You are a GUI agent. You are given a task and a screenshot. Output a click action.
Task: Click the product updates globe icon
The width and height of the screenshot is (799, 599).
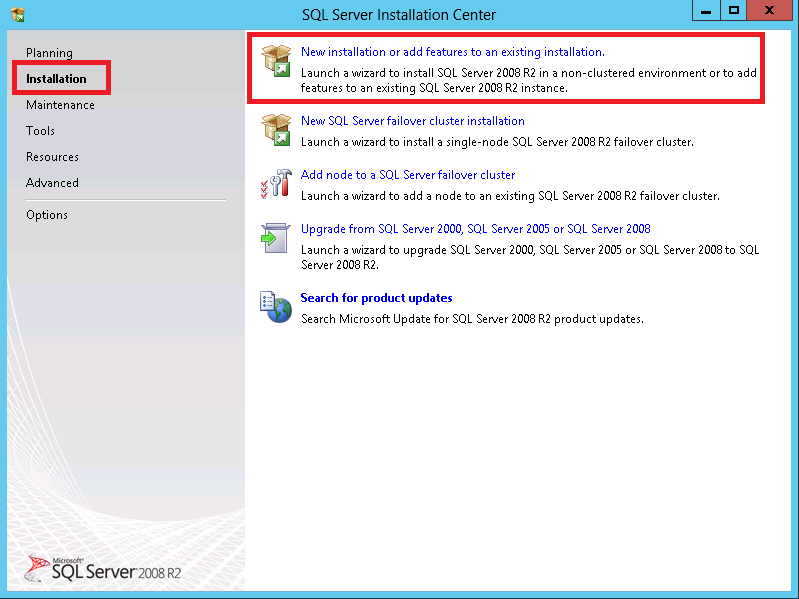[276, 307]
